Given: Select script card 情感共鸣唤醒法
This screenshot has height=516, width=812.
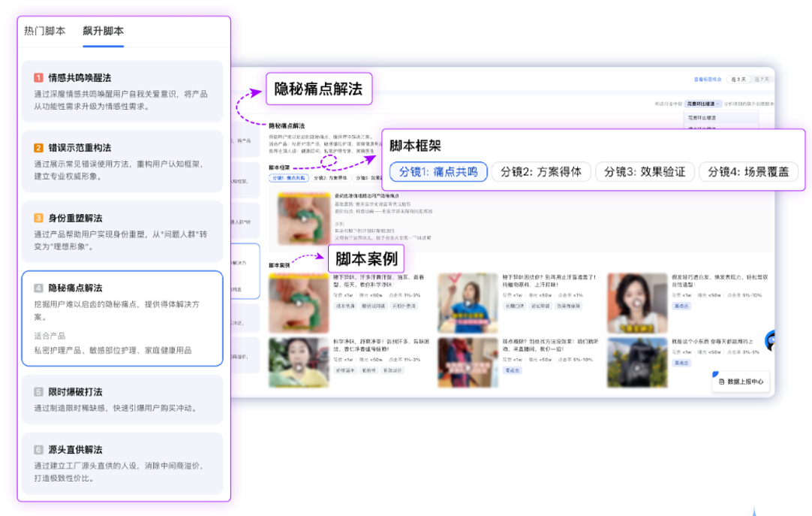Looking at the screenshot, I should [122, 91].
